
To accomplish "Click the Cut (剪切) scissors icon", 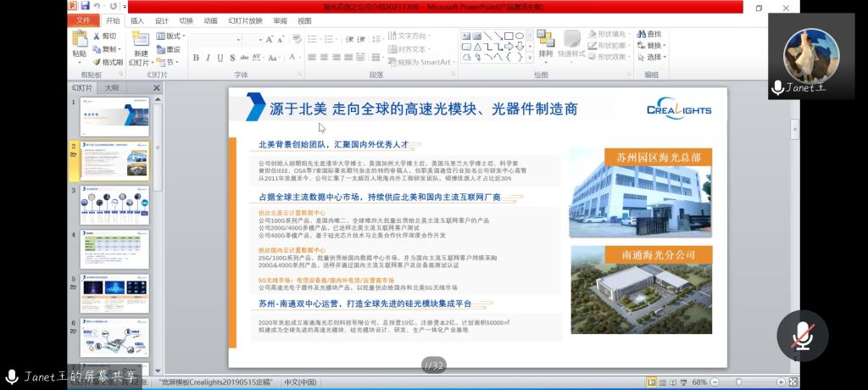I will [97, 36].
